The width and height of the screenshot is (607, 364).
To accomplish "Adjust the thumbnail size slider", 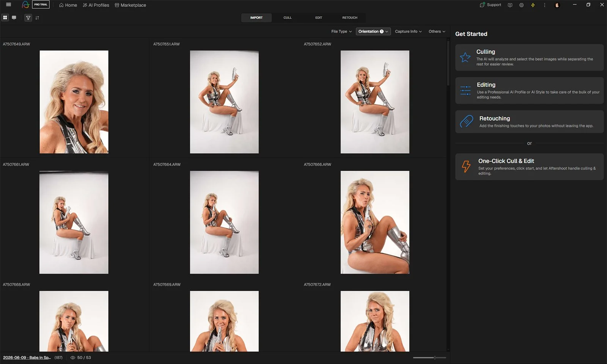I will pyautogui.click(x=429, y=358).
